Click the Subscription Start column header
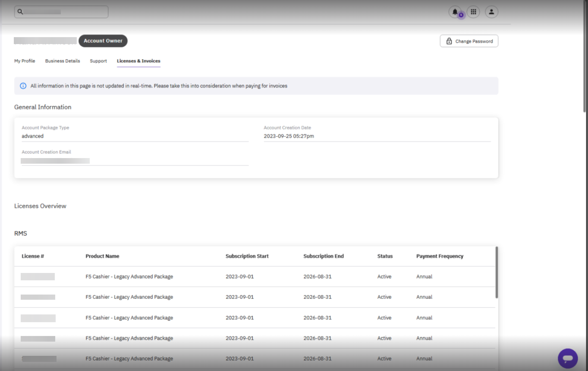 pos(247,256)
